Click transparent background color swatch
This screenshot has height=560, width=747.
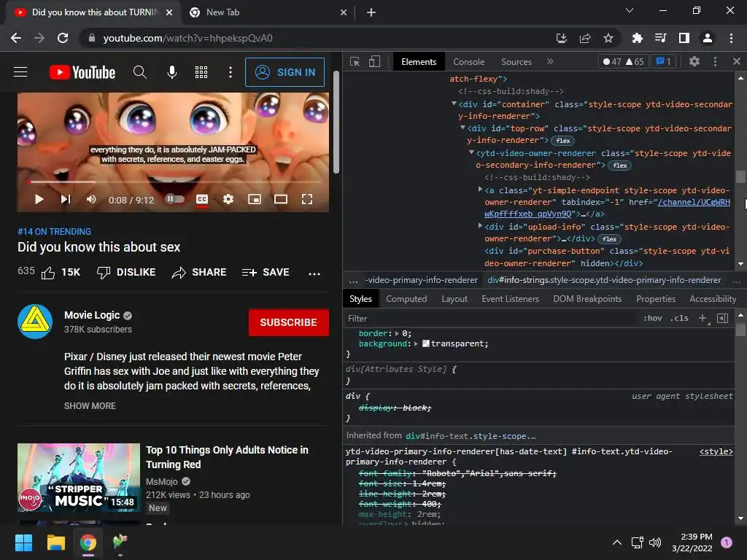(426, 343)
